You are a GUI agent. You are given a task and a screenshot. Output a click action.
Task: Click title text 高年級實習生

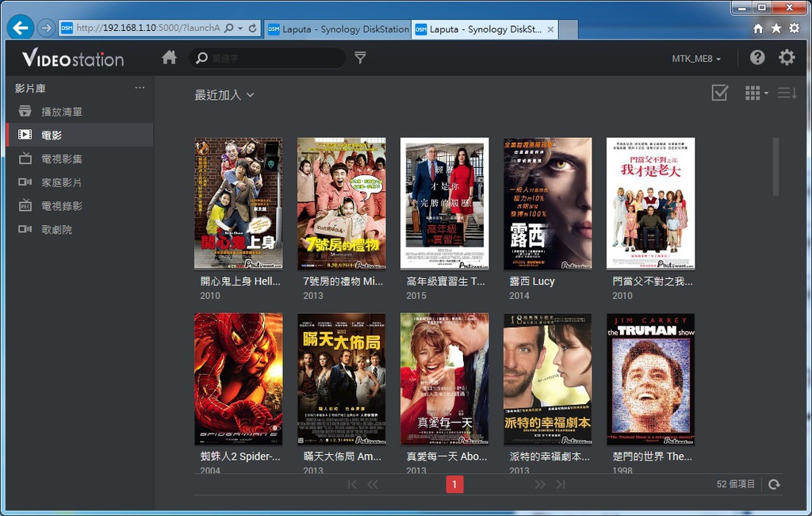click(x=446, y=281)
